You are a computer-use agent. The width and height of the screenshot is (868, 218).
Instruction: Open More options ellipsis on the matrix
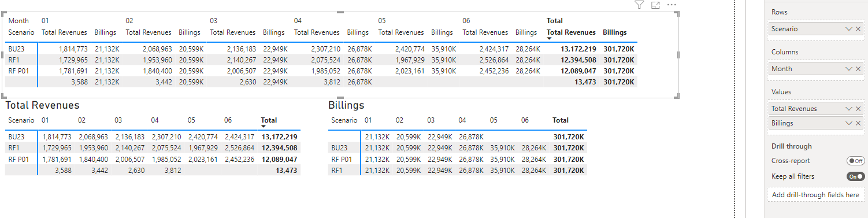tap(672, 5)
